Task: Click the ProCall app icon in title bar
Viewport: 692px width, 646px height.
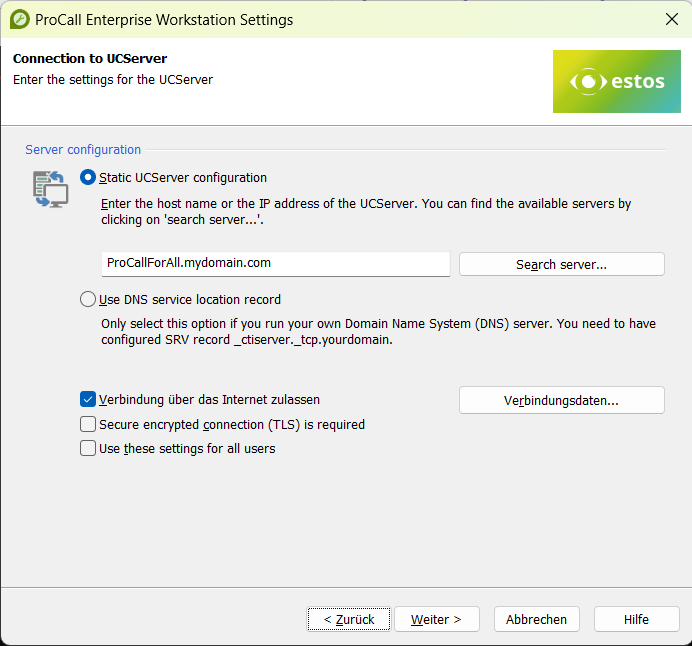Action: [19, 19]
